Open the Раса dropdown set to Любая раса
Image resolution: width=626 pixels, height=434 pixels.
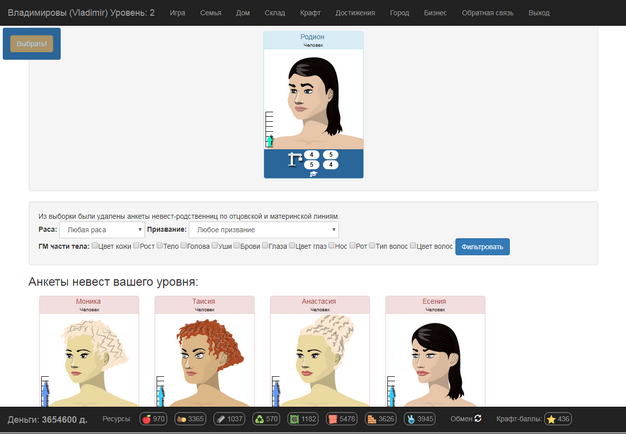[102, 230]
